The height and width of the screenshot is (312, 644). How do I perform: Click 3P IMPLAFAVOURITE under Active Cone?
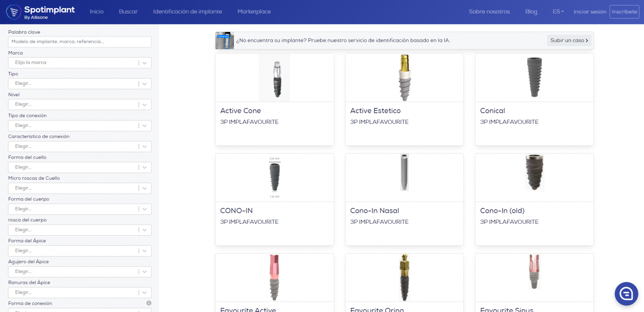click(x=249, y=122)
